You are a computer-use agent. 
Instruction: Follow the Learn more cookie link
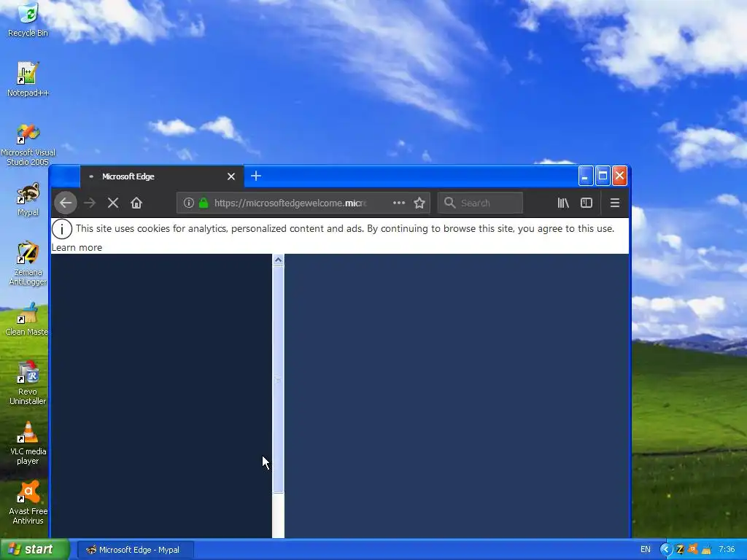tap(77, 248)
